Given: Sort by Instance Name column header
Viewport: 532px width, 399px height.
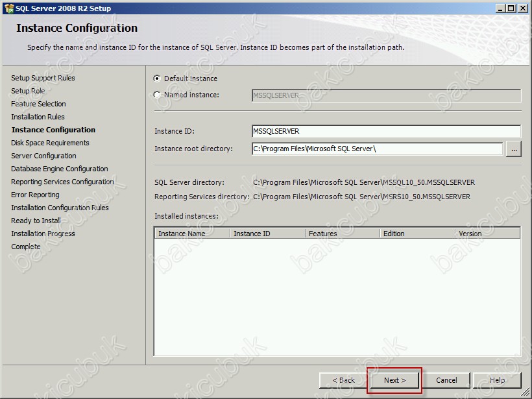Looking at the screenshot, I should coord(192,234).
